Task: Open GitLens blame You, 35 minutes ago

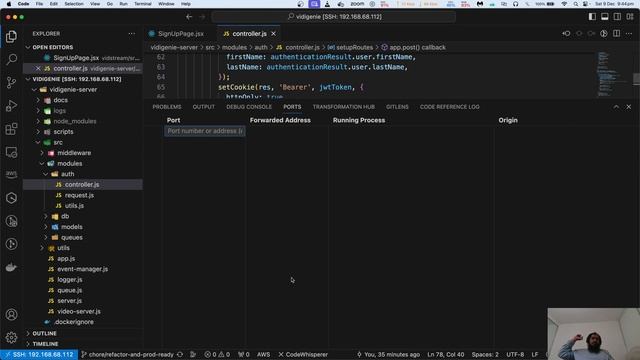Action: (388, 355)
